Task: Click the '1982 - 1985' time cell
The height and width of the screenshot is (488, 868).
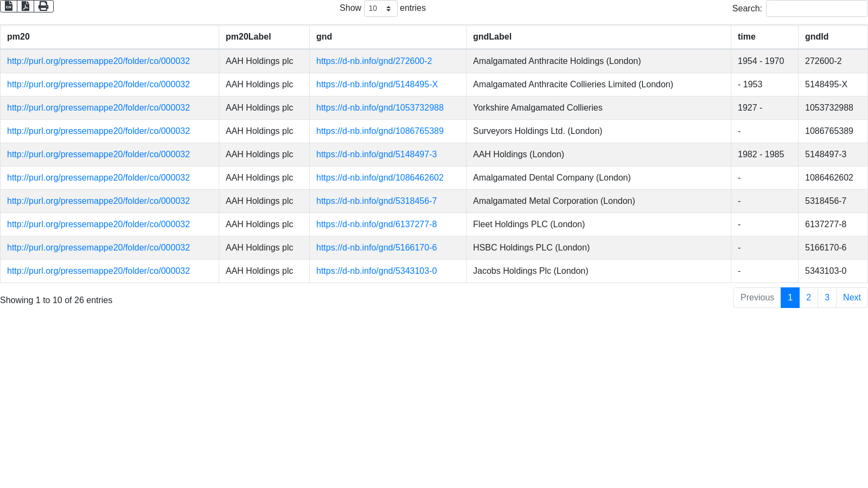Action: 764,155
